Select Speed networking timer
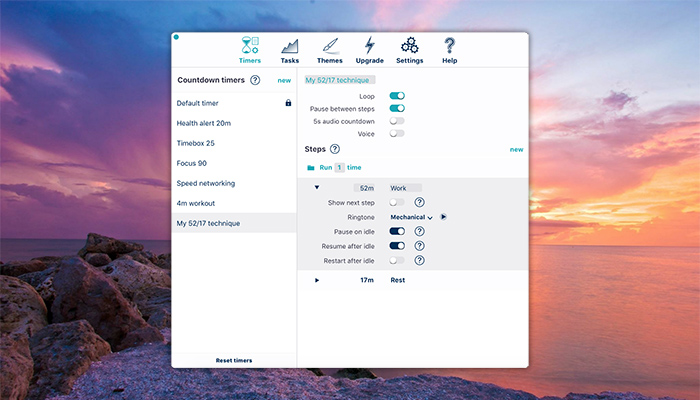Screen dimensions: 700x400 coord(234,183)
